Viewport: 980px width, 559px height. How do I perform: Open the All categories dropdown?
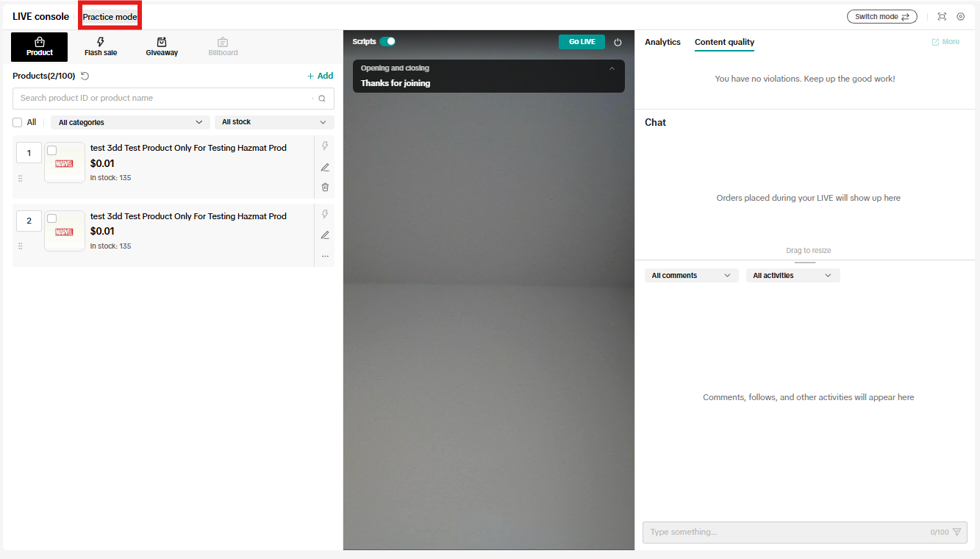coord(130,122)
